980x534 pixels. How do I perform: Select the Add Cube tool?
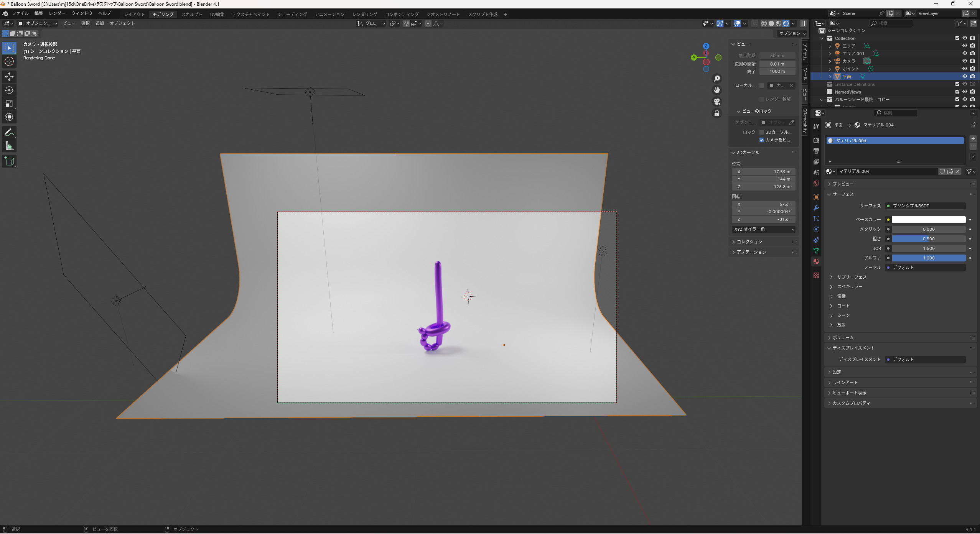[9, 161]
